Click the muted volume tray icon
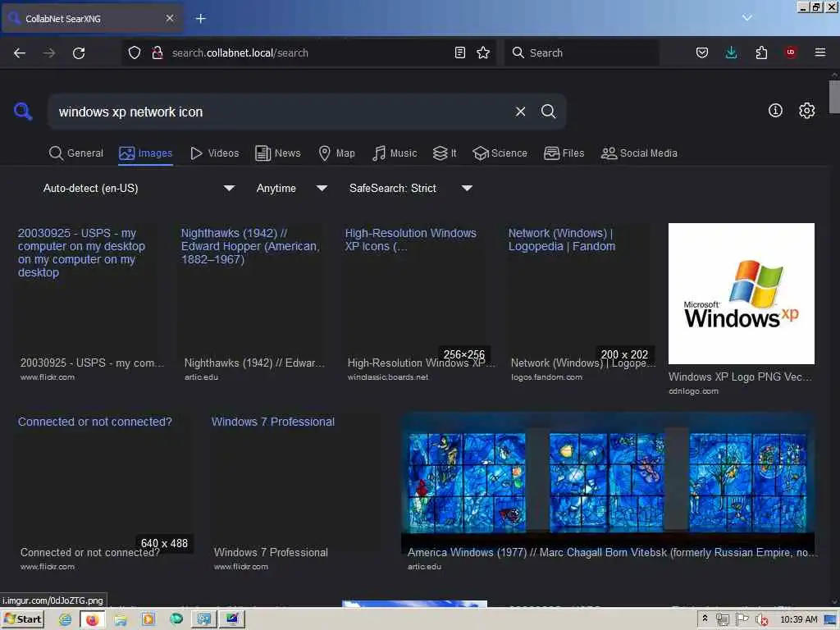The height and width of the screenshot is (630, 840). [761, 619]
